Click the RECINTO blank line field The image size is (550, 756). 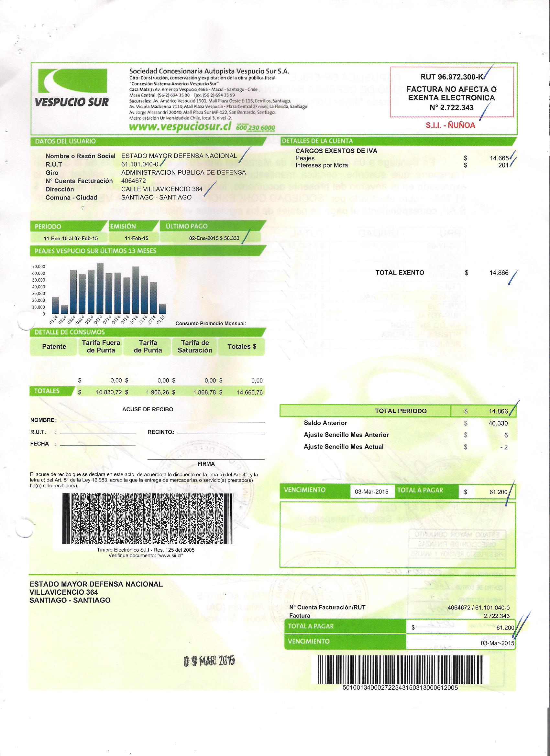(221, 432)
